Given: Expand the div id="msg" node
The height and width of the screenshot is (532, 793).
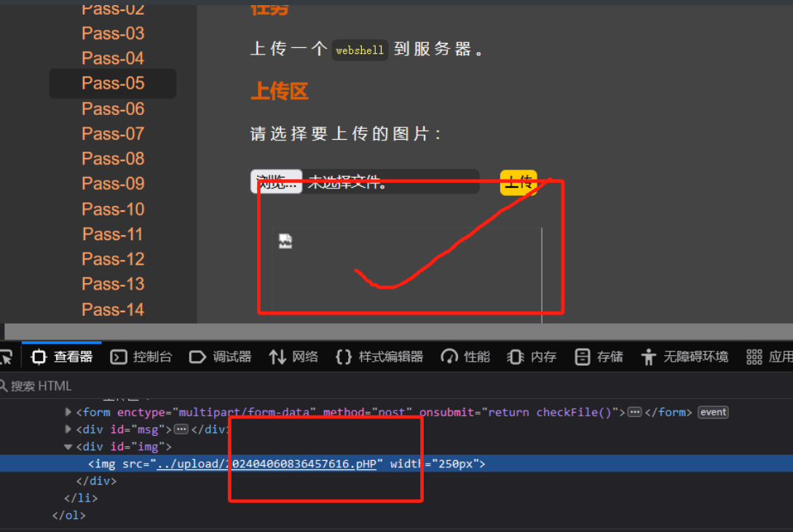Looking at the screenshot, I should click(x=68, y=429).
